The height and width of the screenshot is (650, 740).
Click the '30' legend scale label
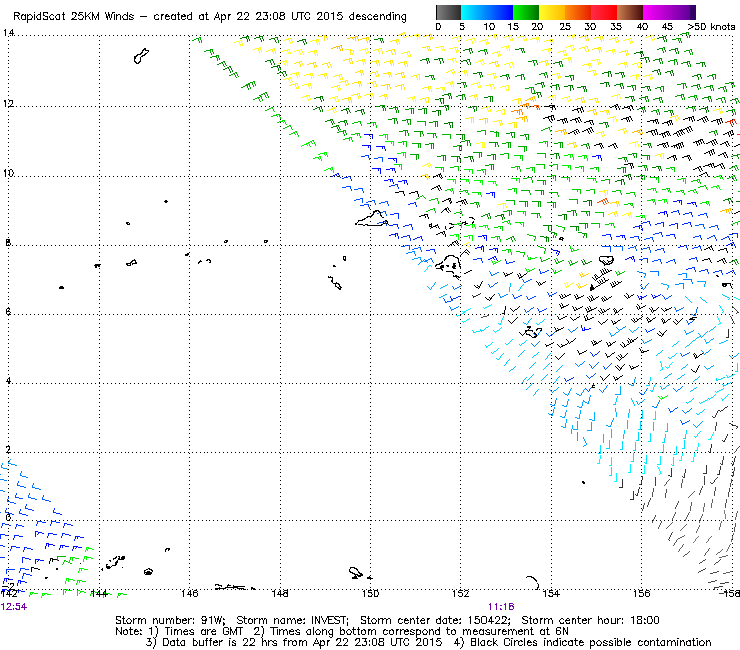[x=590, y=27]
